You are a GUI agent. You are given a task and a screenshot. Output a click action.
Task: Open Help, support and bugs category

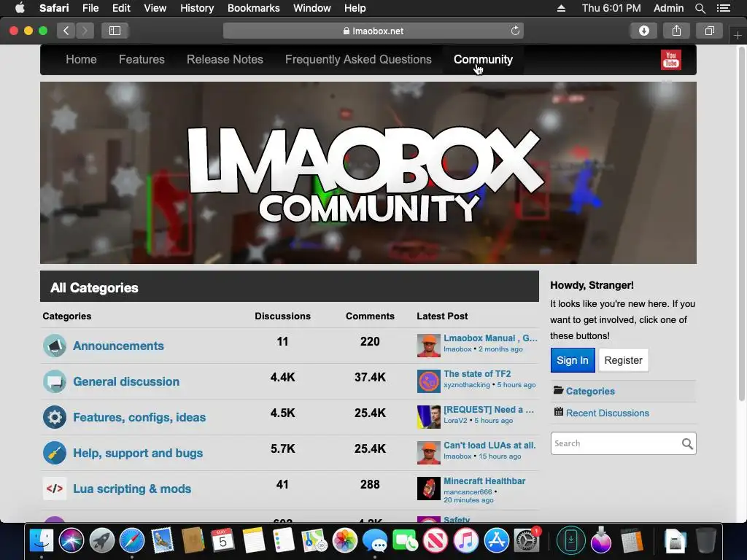(138, 454)
